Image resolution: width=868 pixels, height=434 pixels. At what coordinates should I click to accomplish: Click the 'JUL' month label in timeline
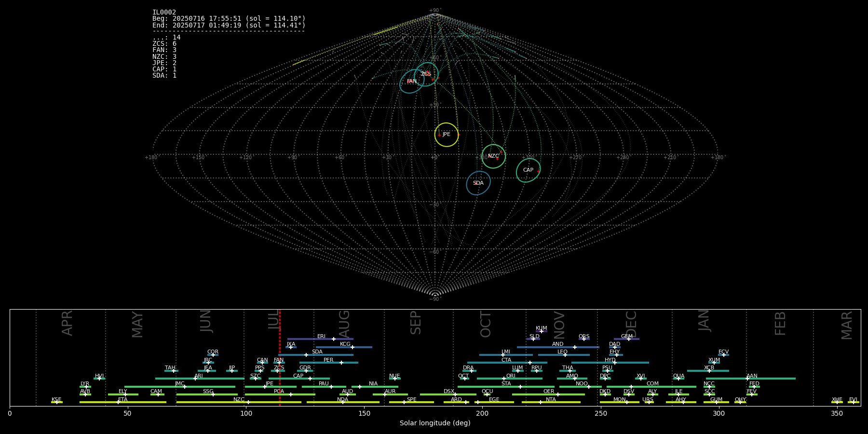(273, 320)
